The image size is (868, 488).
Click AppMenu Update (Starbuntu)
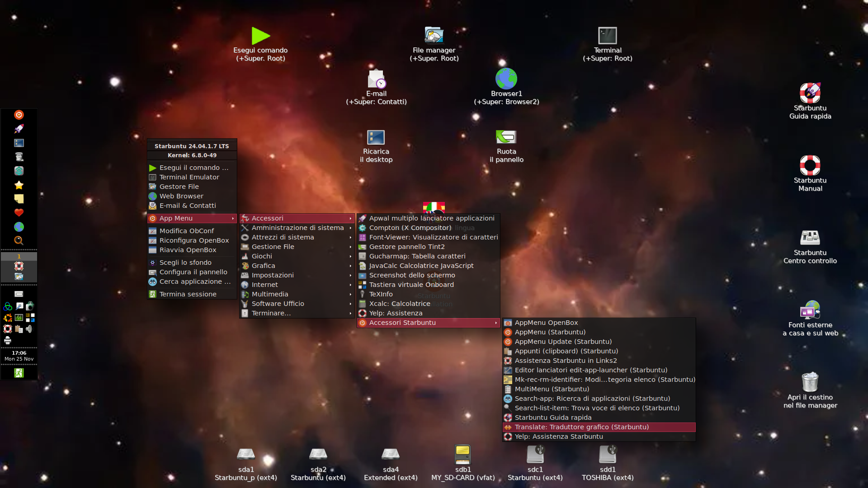click(x=599, y=342)
